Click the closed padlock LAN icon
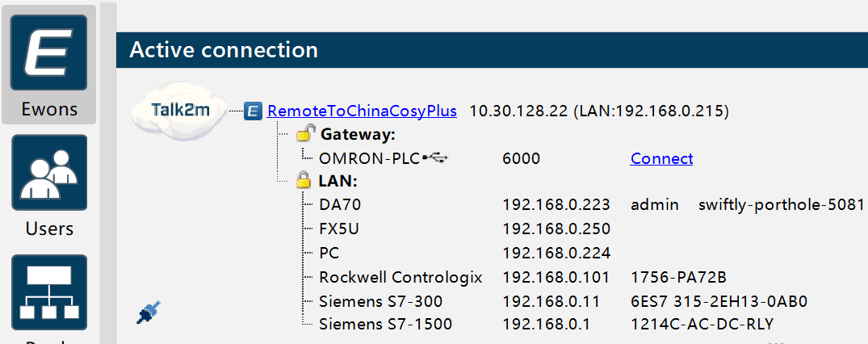The width and height of the screenshot is (868, 344). [x=303, y=181]
